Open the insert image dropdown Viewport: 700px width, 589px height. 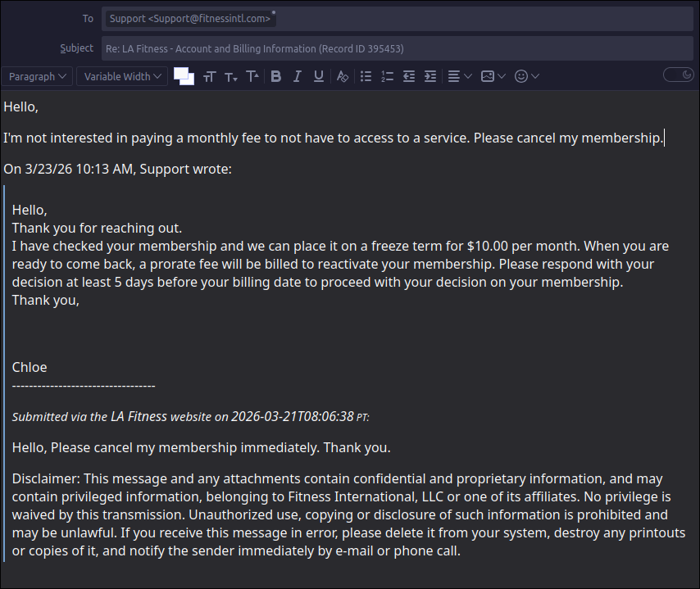493,76
